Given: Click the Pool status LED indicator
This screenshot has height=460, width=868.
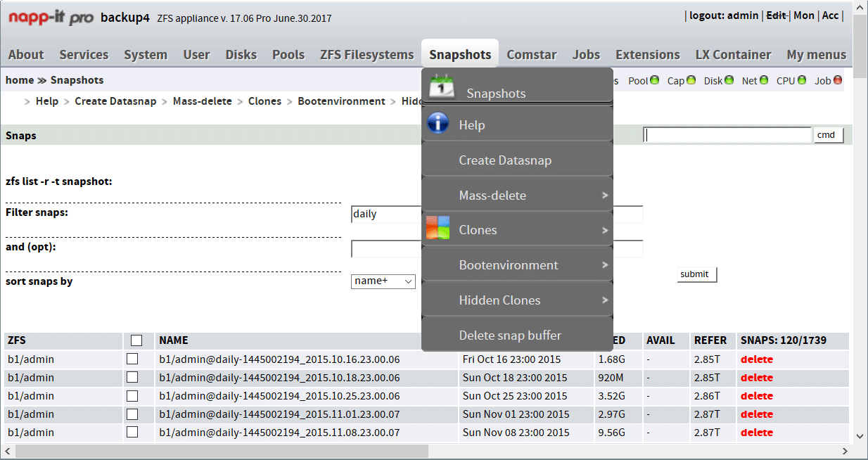Looking at the screenshot, I should 655,80.
